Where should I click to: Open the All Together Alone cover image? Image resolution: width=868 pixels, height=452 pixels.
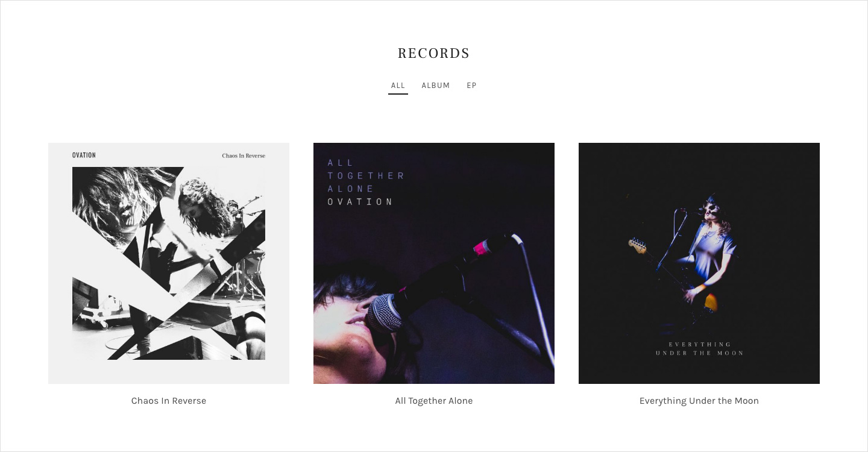[434, 263]
